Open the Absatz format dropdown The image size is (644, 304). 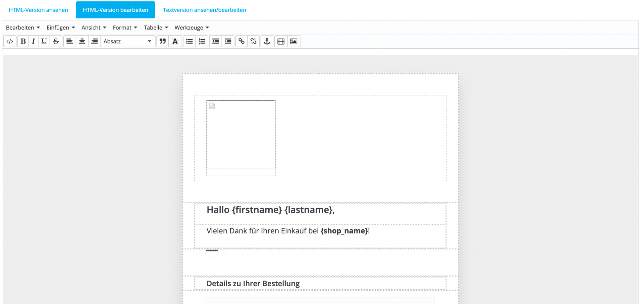coord(128,41)
